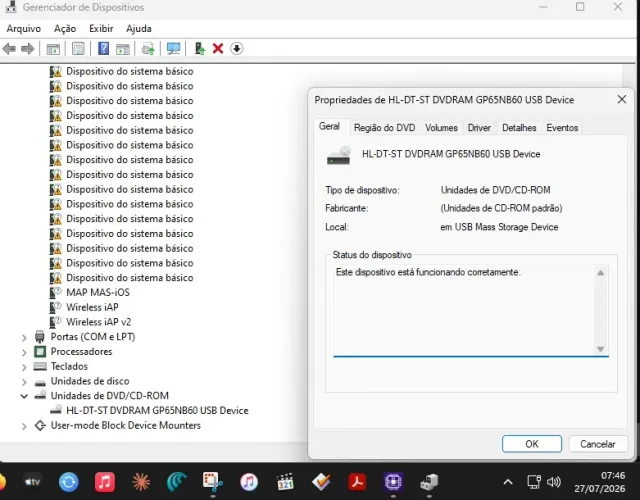The height and width of the screenshot is (500, 640).
Task: Click the green arrow update driver icon
Action: (x=200, y=49)
